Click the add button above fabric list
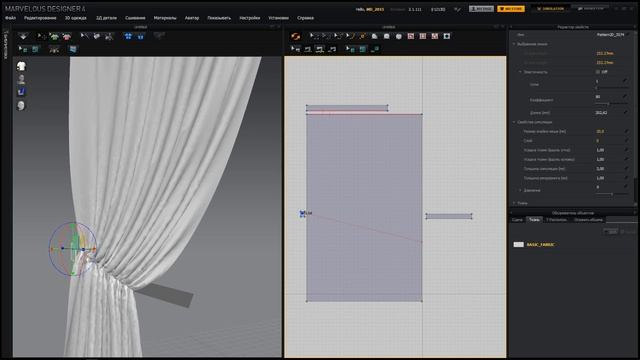The height and width of the screenshot is (360, 640). (611, 231)
